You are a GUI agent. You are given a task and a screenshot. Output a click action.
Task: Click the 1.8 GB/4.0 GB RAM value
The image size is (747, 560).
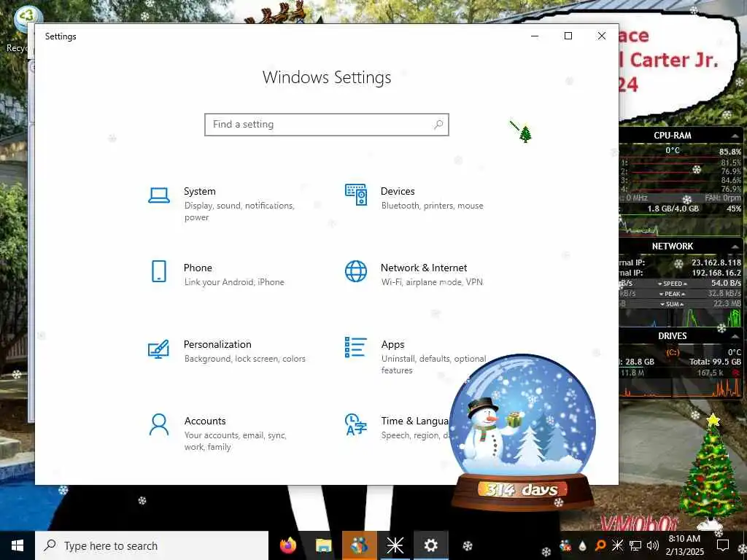point(673,209)
